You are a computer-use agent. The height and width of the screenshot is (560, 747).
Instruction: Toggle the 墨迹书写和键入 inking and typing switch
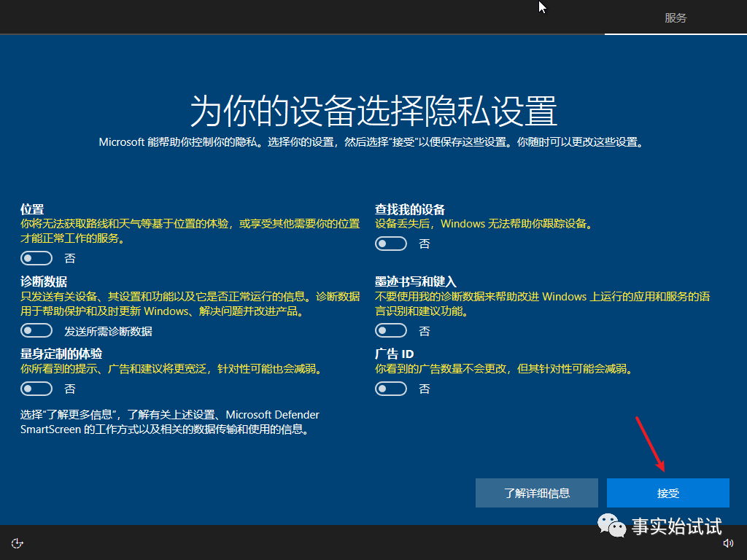391,330
